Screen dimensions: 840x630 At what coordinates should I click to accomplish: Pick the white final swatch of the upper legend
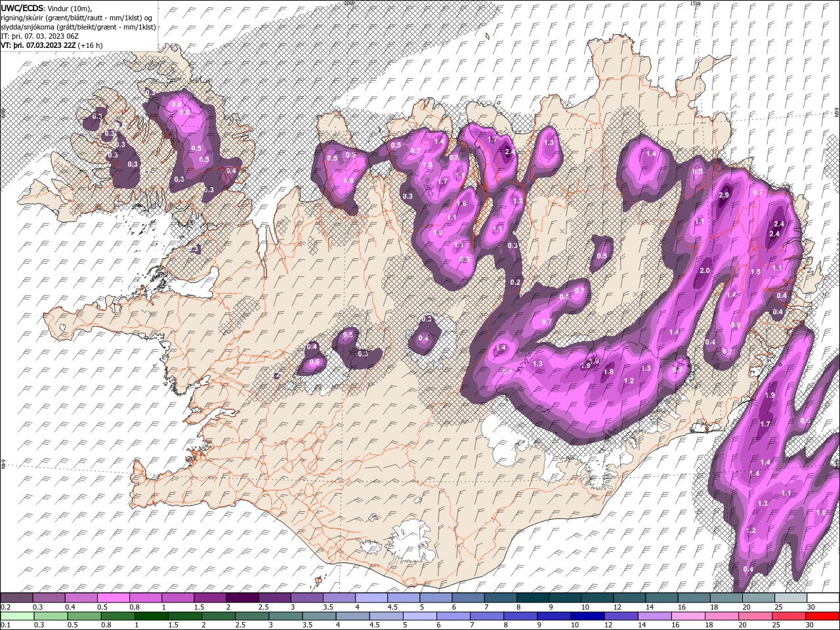click(x=823, y=598)
